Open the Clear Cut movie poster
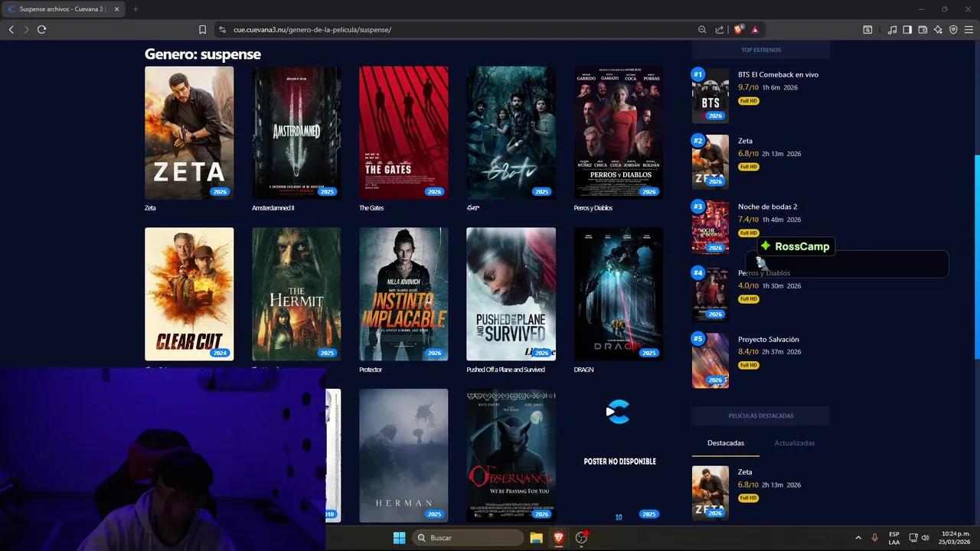This screenshot has height=551, width=980. point(189,294)
